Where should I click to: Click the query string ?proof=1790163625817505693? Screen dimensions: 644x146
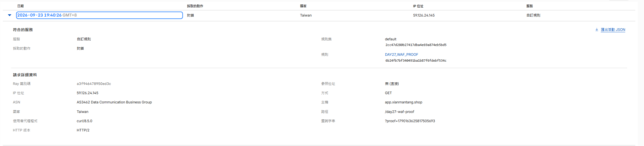[410, 121]
